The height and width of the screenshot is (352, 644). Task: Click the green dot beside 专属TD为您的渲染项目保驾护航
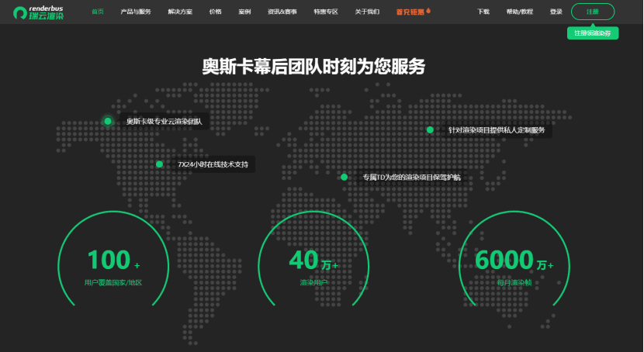pos(344,177)
